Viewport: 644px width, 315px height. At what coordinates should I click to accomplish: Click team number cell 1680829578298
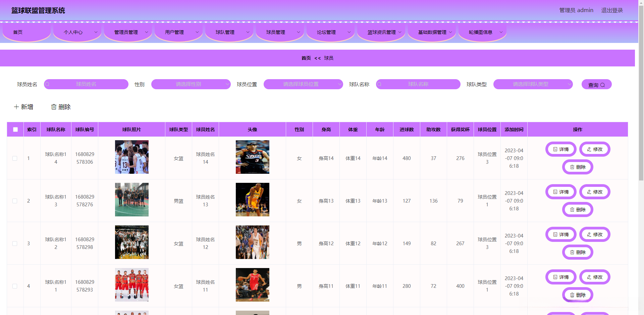pos(85,243)
